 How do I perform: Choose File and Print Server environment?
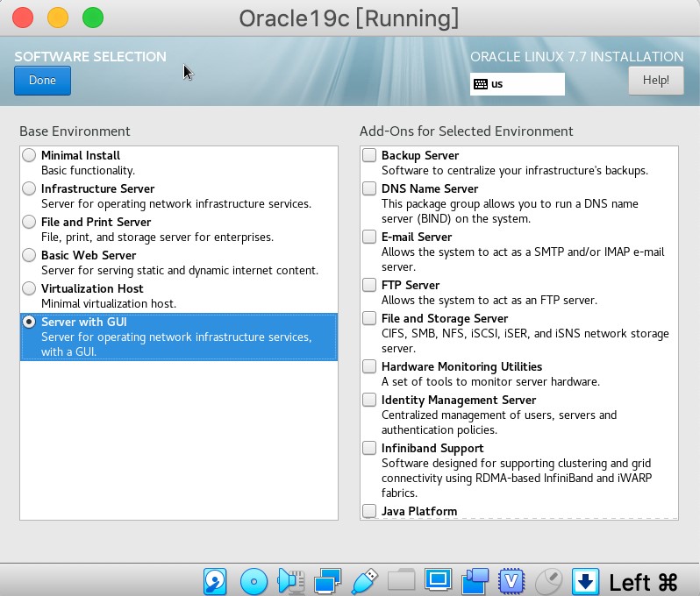(29, 222)
